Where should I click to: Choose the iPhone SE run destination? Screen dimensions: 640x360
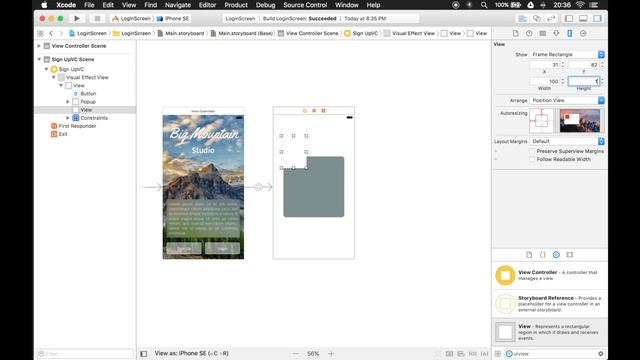pyautogui.click(x=173, y=18)
